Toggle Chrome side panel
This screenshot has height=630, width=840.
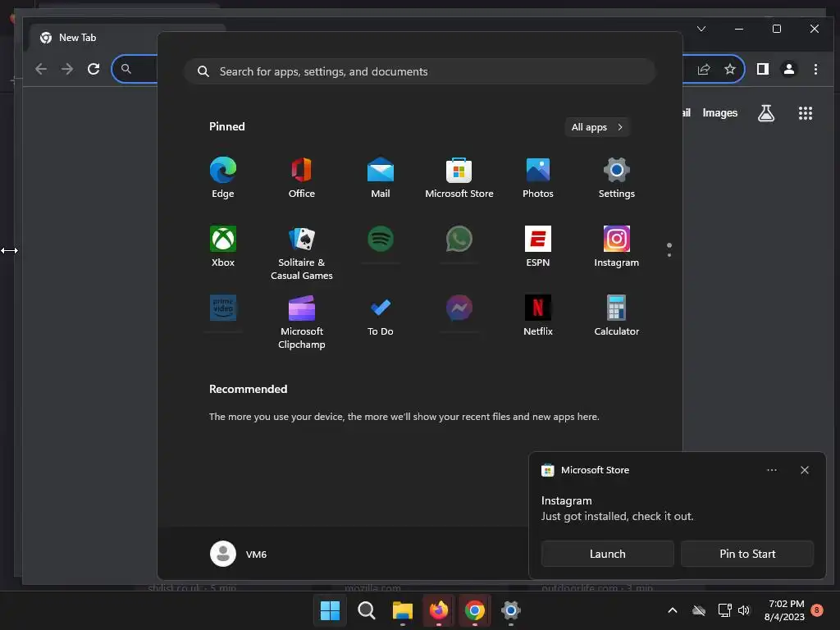[763, 69]
